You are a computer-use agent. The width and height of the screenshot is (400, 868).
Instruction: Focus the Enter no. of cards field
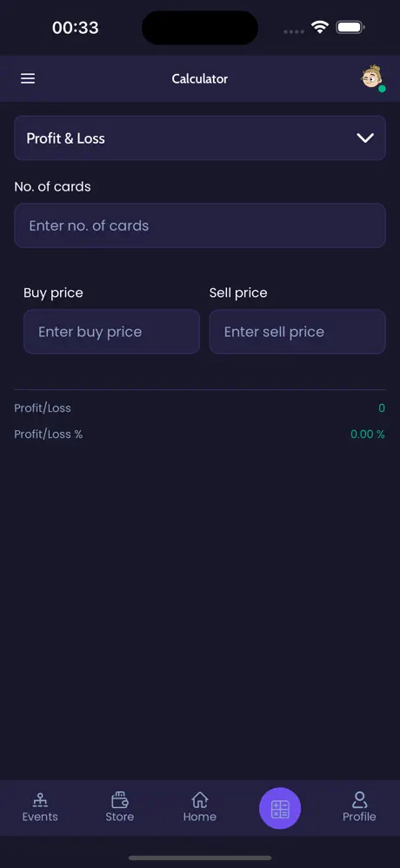200,225
